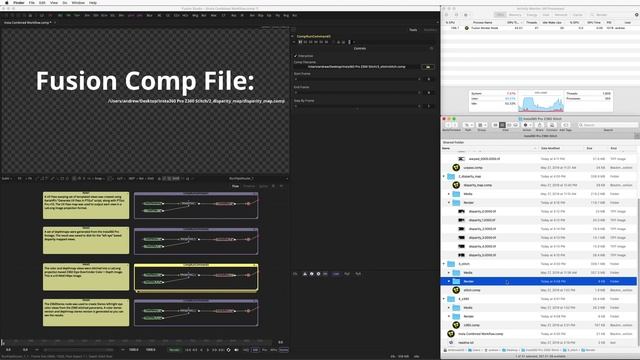Switch to the Tools tab in Fusion inspector

[x=413, y=30]
